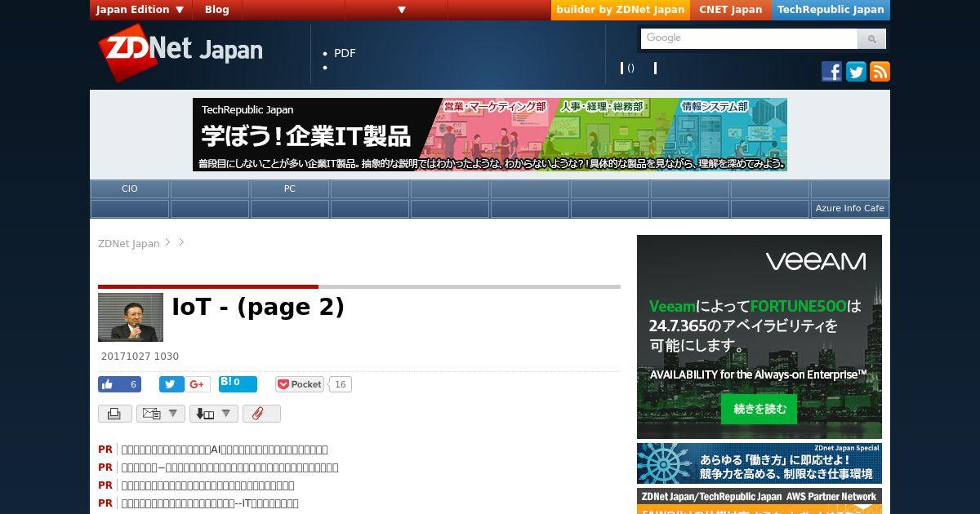
Task: Click the Hatena bookmark B! button
Action: pyautogui.click(x=238, y=384)
